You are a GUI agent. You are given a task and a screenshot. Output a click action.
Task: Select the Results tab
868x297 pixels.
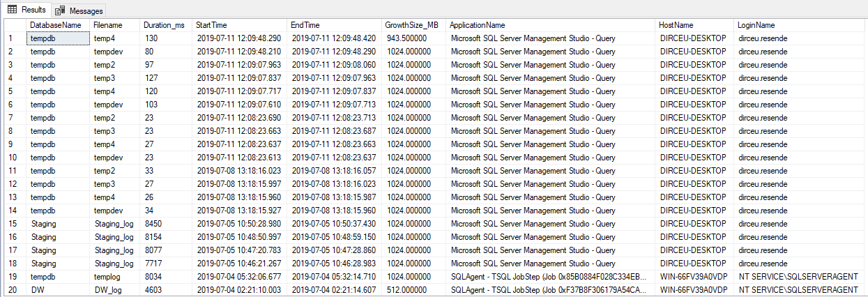pos(27,10)
